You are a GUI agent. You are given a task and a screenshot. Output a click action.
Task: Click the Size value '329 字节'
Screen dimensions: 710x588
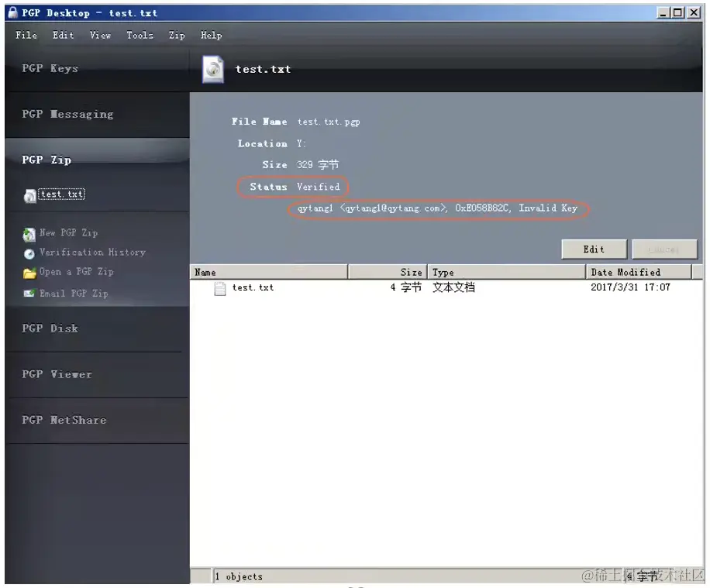click(318, 165)
